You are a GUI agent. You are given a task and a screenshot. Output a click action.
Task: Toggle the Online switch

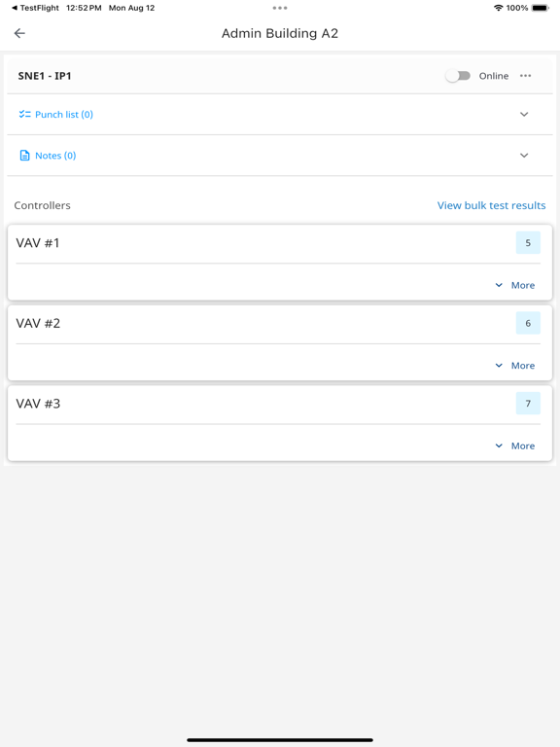tap(458, 76)
